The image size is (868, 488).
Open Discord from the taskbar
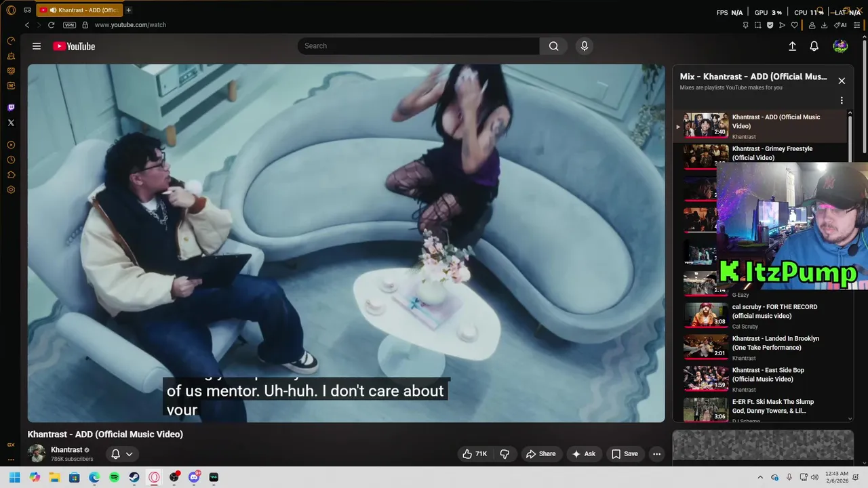[x=194, y=477]
